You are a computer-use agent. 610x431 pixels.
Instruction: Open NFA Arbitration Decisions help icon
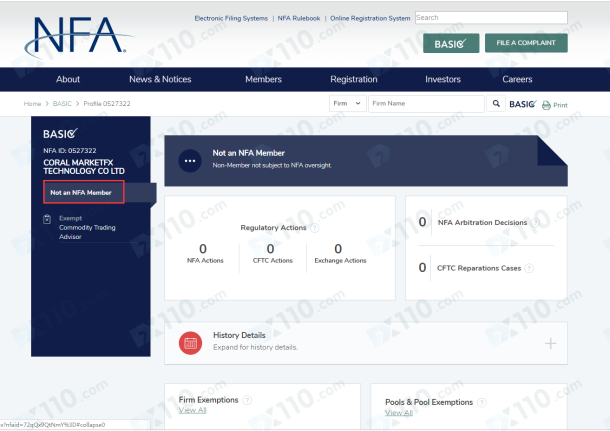(x=536, y=223)
